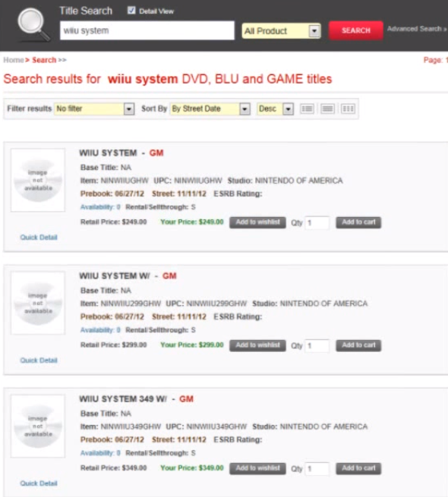Click the Retail Price: $249.00 text
Image resolution: width=448 pixels, height=497 pixels.
click(x=114, y=222)
